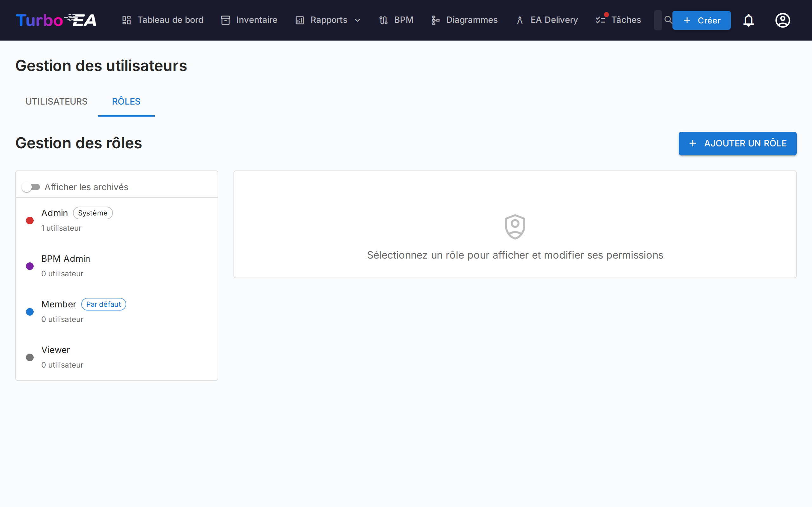Screen dimensions: 812x507
Task: Click the Par défaut badge on Member
Action: pyautogui.click(x=103, y=304)
